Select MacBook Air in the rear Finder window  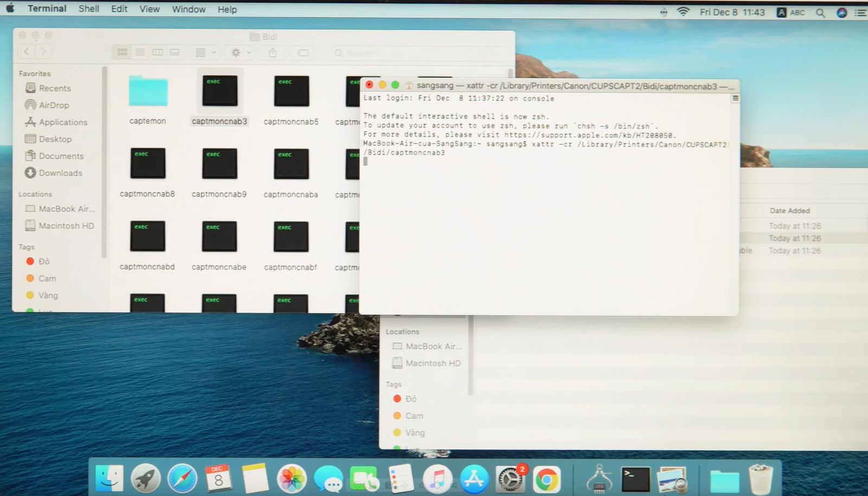tap(427, 346)
